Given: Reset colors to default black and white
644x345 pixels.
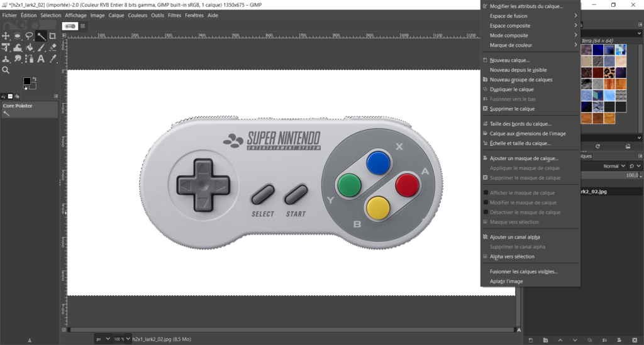Looking at the screenshot, I should 25,88.
